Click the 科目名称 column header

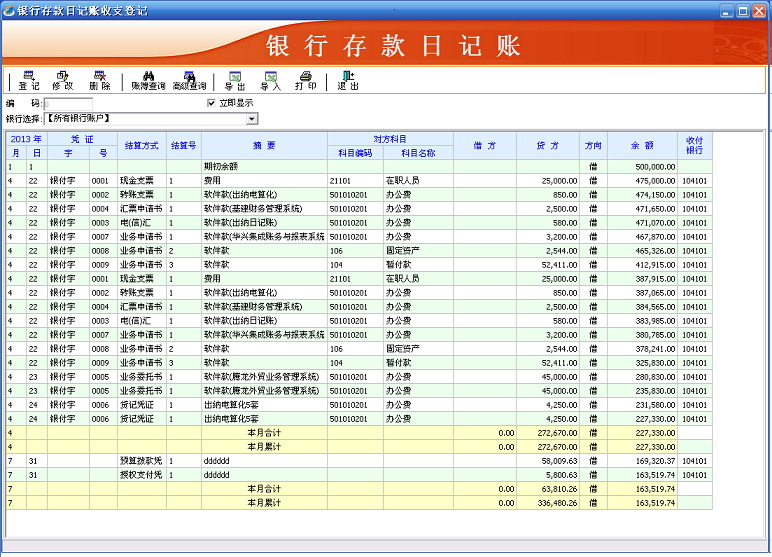(x=418, y=153)
